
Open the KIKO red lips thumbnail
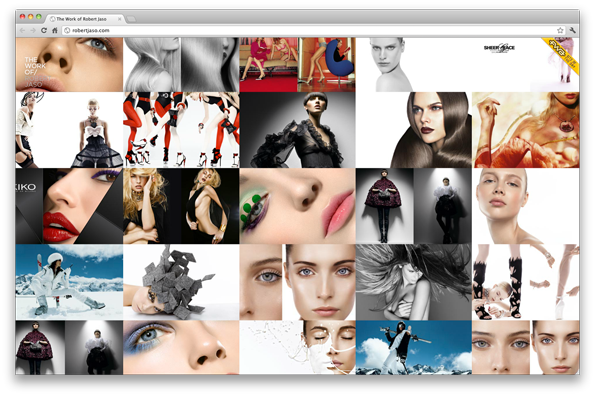coord(69,206)
